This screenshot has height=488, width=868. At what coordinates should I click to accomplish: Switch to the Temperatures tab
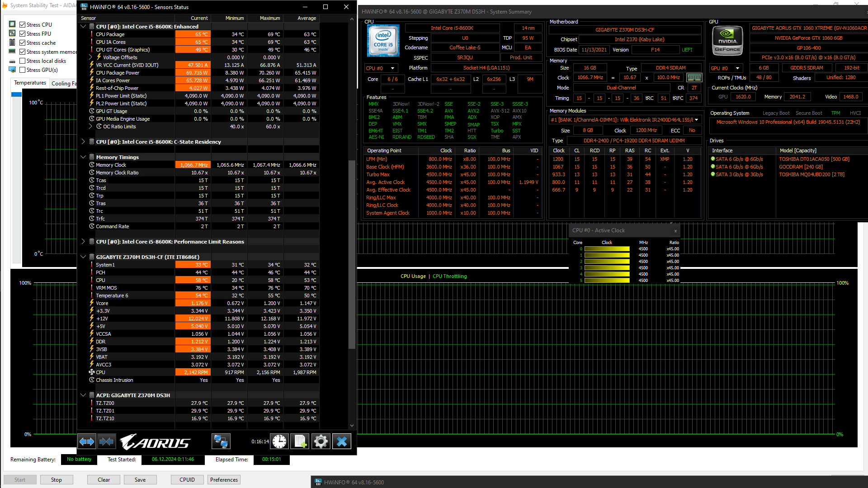click(x=30, y=83)
